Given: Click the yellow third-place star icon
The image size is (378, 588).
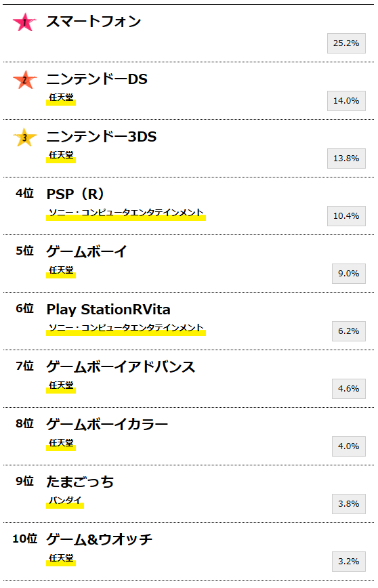Looking at the screenshot, I should pos(25,138).
